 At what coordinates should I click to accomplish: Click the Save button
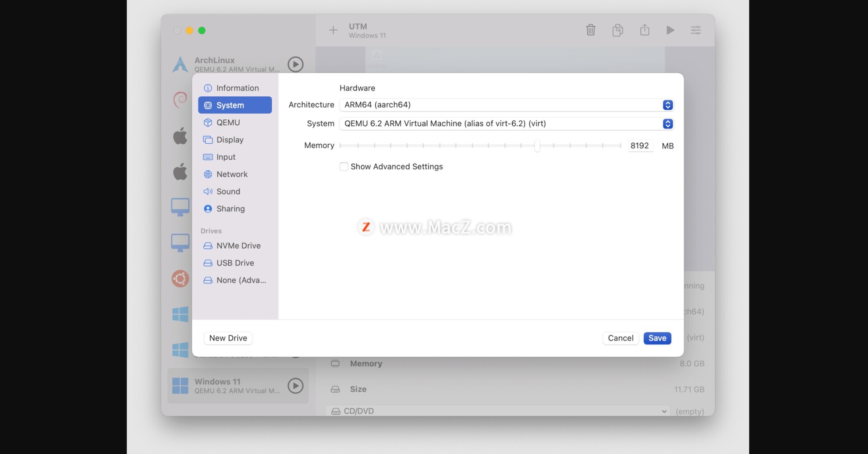657,338
